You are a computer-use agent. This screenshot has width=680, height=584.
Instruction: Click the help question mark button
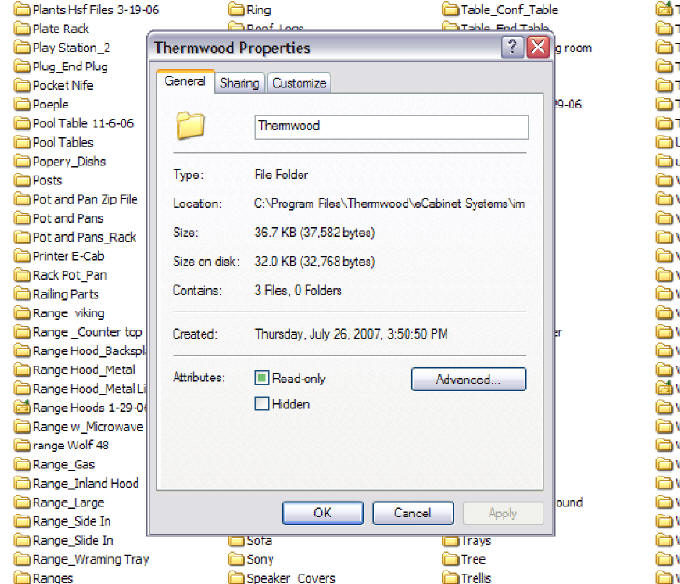[x=512, y=47]
